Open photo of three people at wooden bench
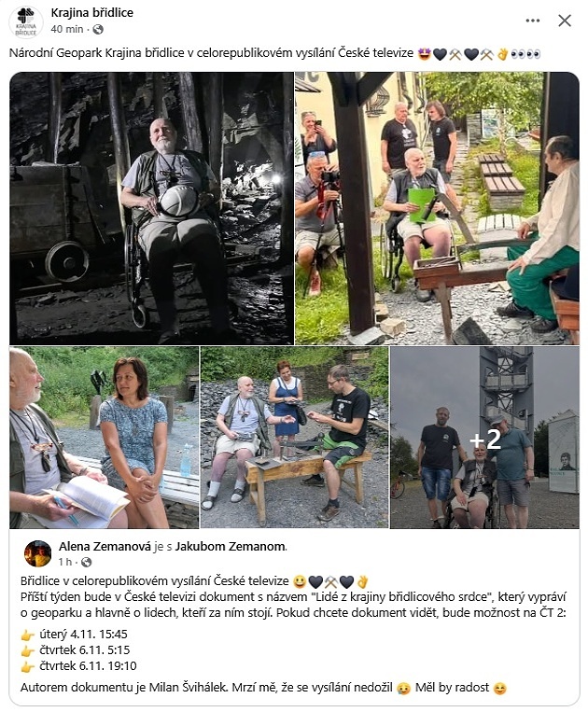 (295, 438)
